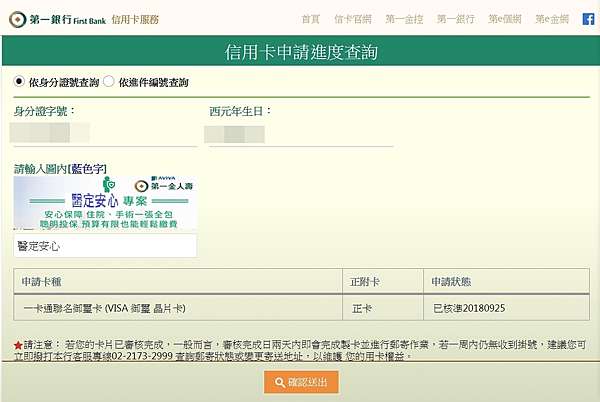Click the 申請狀態 column header

507,282
